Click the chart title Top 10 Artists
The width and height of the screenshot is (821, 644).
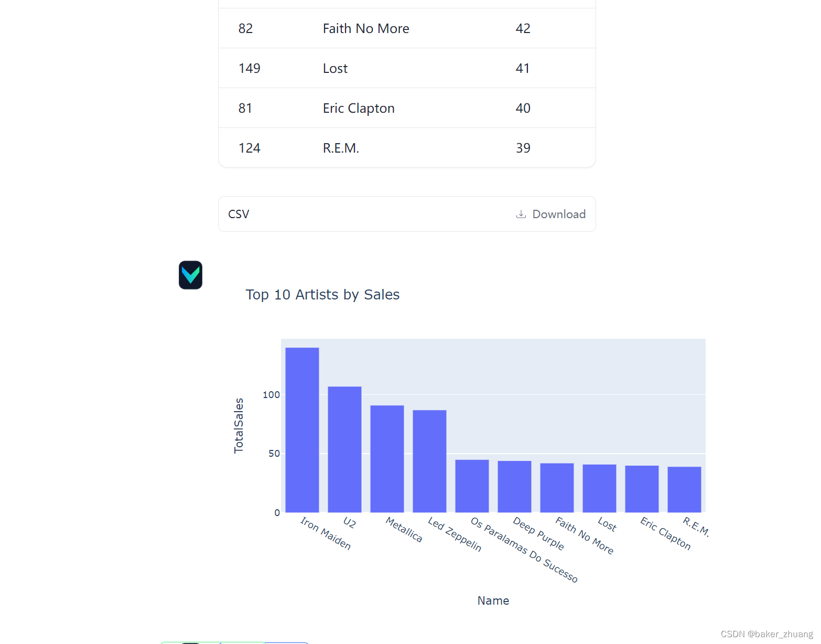322,295
